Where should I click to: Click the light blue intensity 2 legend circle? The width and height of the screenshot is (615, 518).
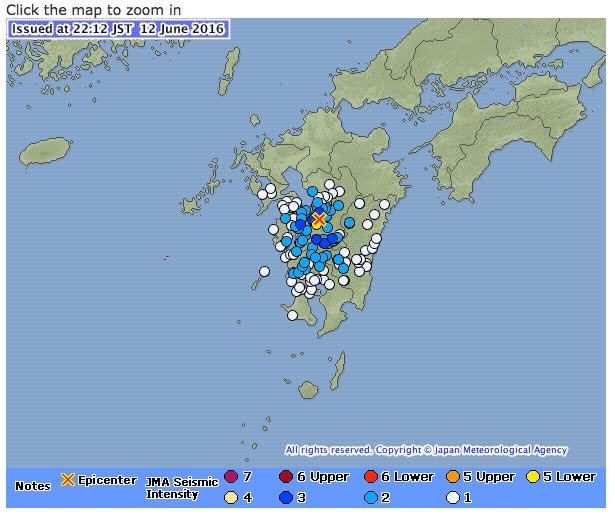coord(371,496)
